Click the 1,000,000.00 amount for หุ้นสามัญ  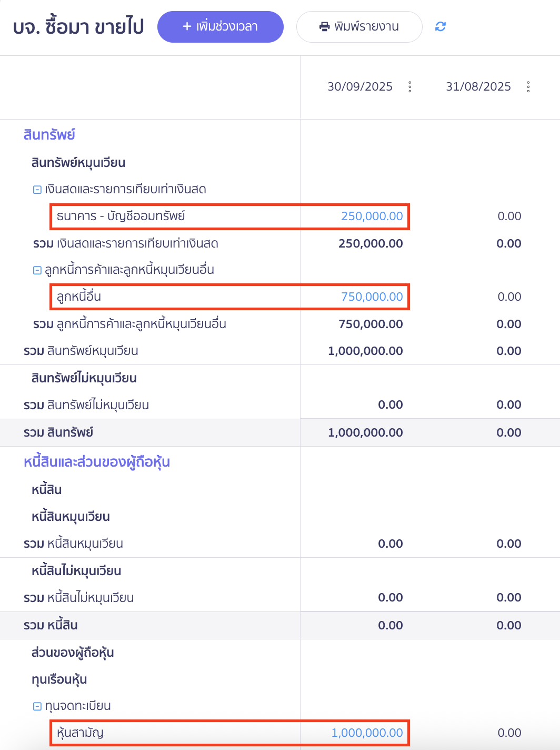(x=367, y=733)
